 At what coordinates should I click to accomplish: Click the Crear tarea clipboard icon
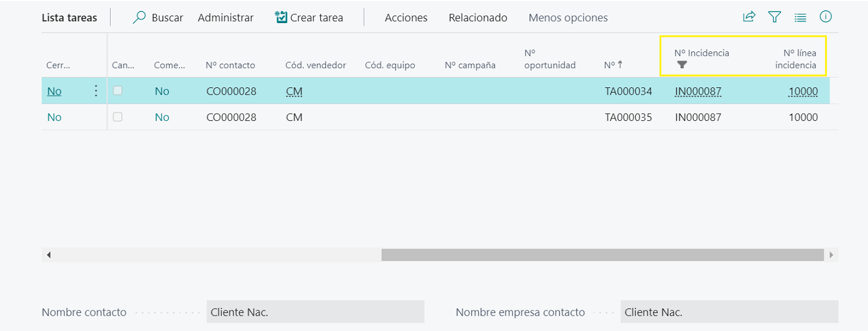click(x=281, y=17)
